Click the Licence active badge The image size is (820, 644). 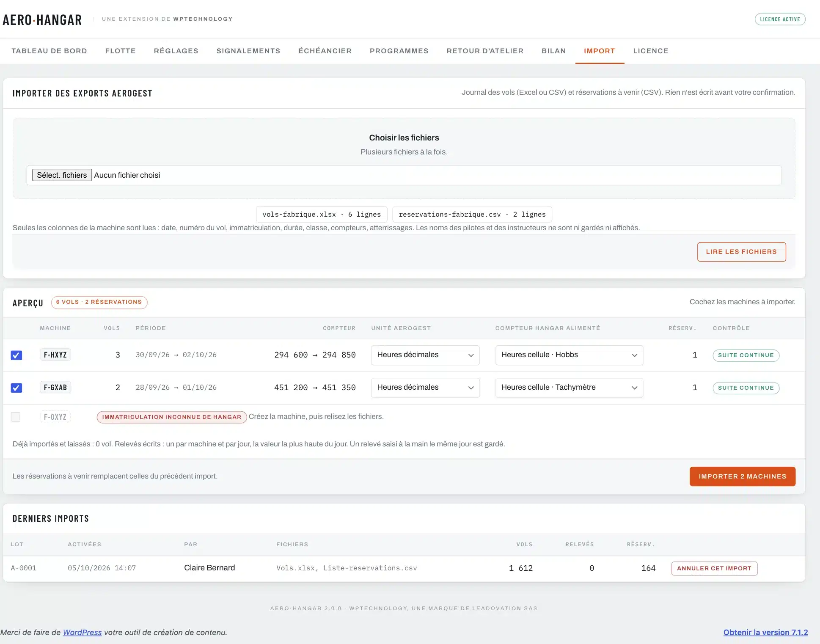click(780, 19)
